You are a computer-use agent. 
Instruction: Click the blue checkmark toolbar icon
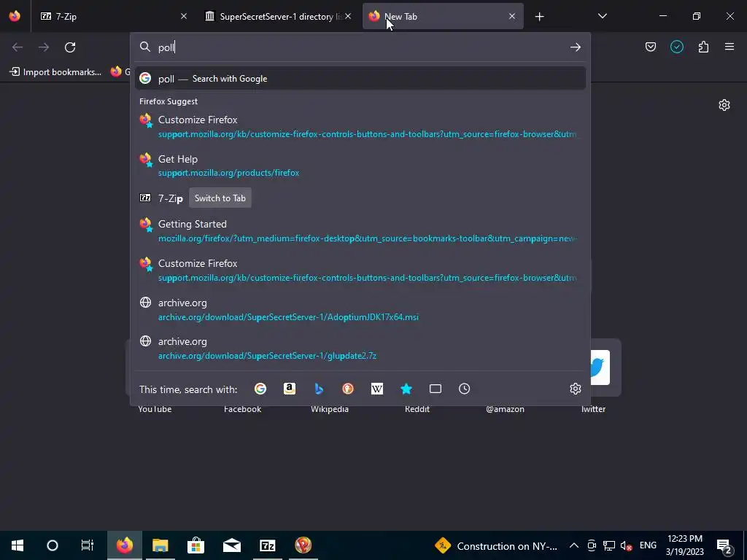[677, 47]
